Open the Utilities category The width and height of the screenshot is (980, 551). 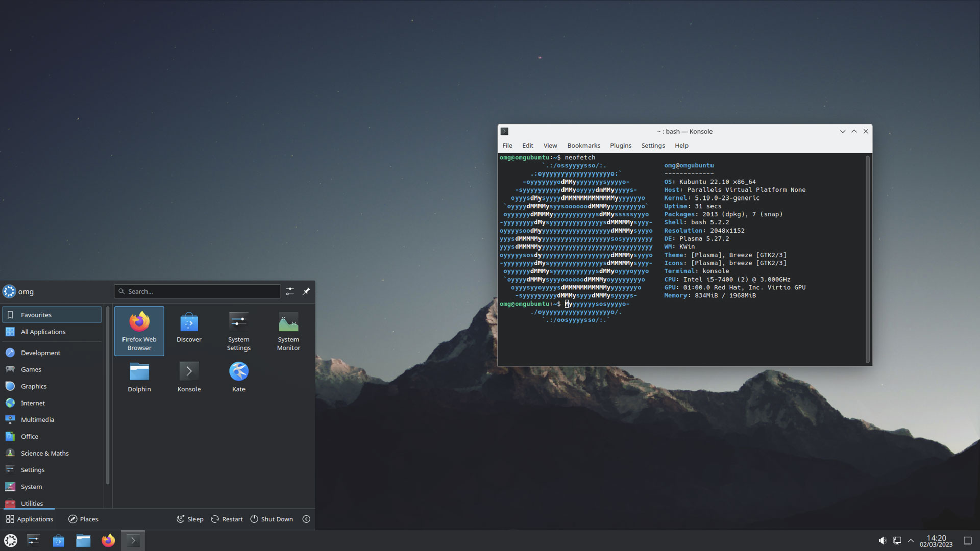click(52, 503)
